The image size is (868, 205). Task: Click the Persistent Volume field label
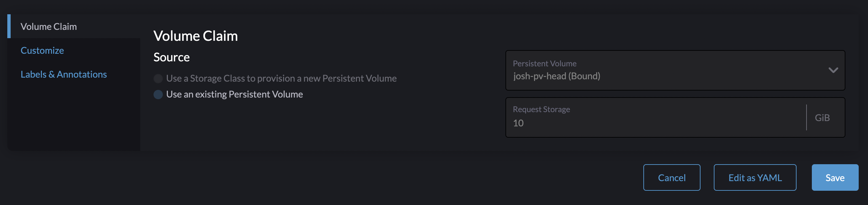coord(544,63)
